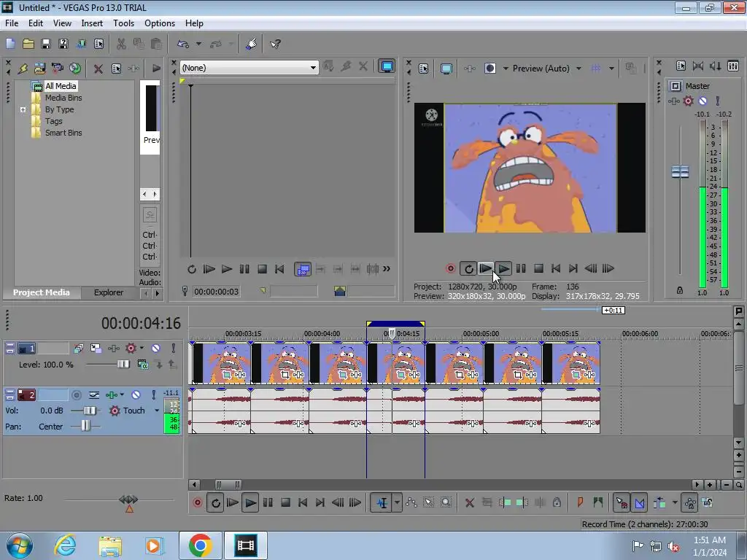Image resolution: width=747 pixels, height=560 pixels.
Task: Click the timeline Go to End button
Action: coord(320,502)
